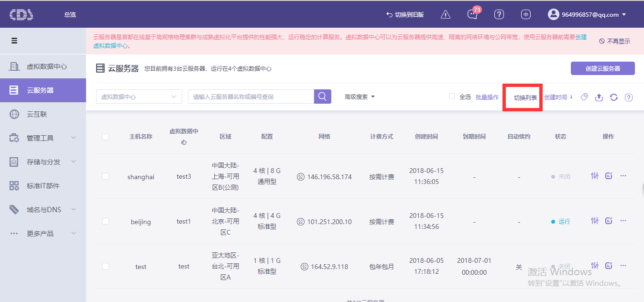Tick the checkbox for shanghai server
Screen dimensions: 644x302
(106, 176)
